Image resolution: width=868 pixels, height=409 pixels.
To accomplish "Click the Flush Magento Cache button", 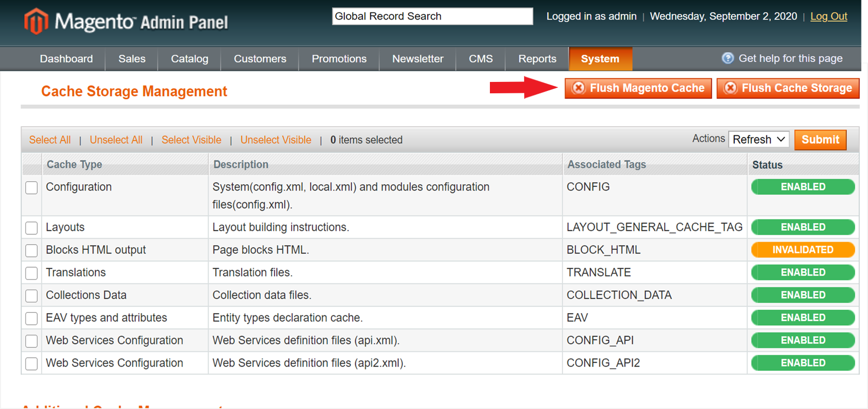I will click(638, 88).
